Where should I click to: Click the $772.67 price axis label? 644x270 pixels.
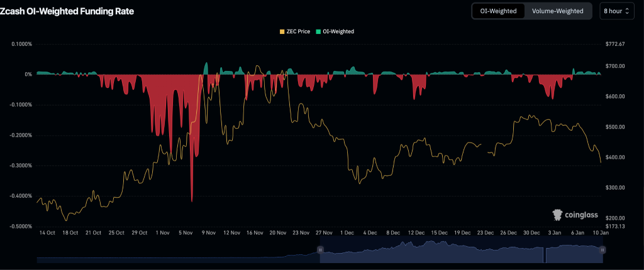pyautogui.click(x=615, y=44)
